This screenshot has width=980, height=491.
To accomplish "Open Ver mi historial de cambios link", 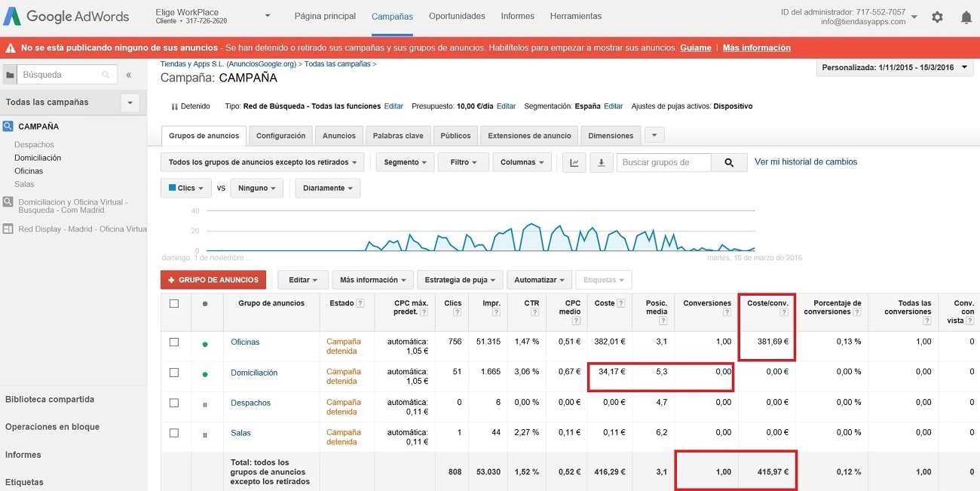I will [805, 161].
